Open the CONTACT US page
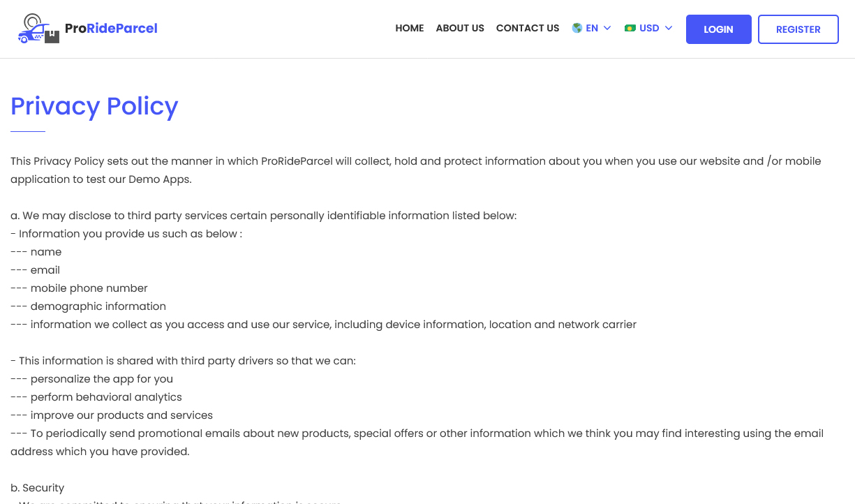The image size is (855, 504). pyautogui.click(x=528, y=28)
